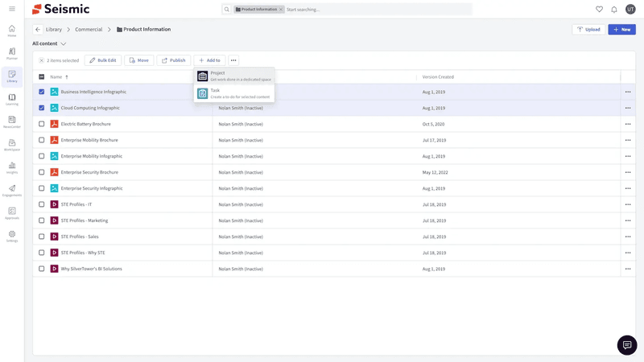Go back with the breadcrumb arrow

tap(38, 30)
